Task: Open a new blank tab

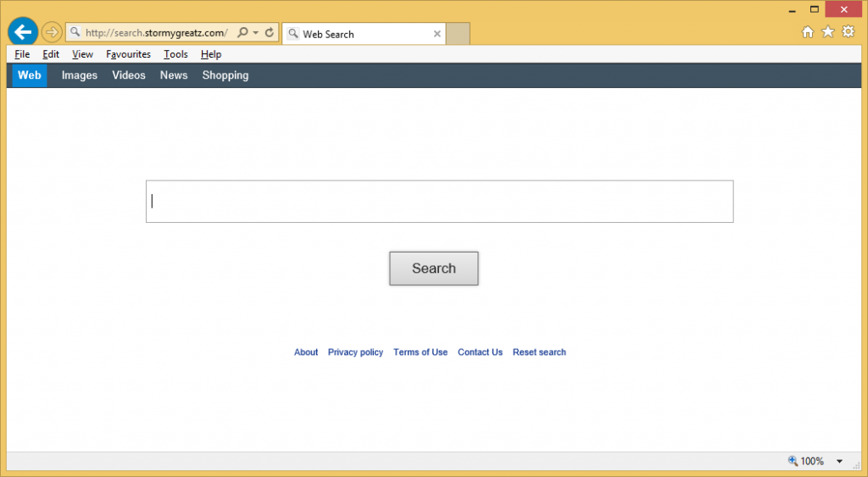Action: pyautogui.click(x=458, y=34)
